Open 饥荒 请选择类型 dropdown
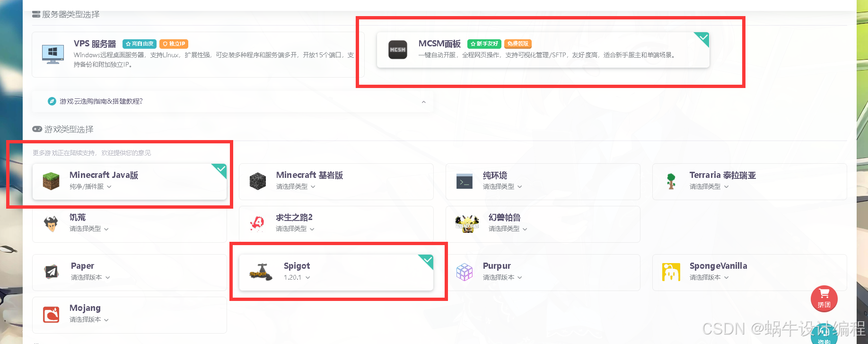This screenshot has height=344, width=868. [89, 229]
